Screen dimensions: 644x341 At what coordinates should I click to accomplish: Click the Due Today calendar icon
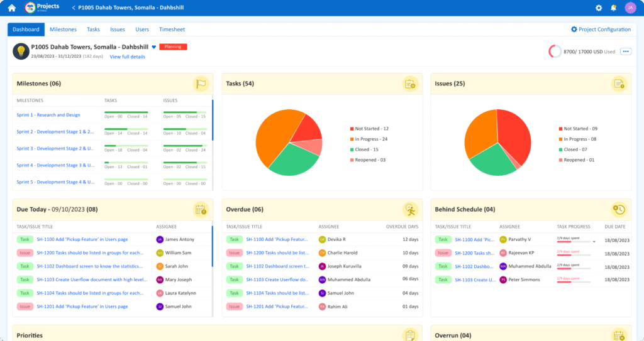coord(201,209)
